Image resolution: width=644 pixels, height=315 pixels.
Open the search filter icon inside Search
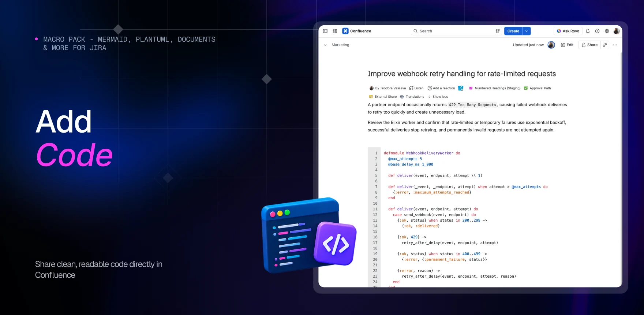498,31
